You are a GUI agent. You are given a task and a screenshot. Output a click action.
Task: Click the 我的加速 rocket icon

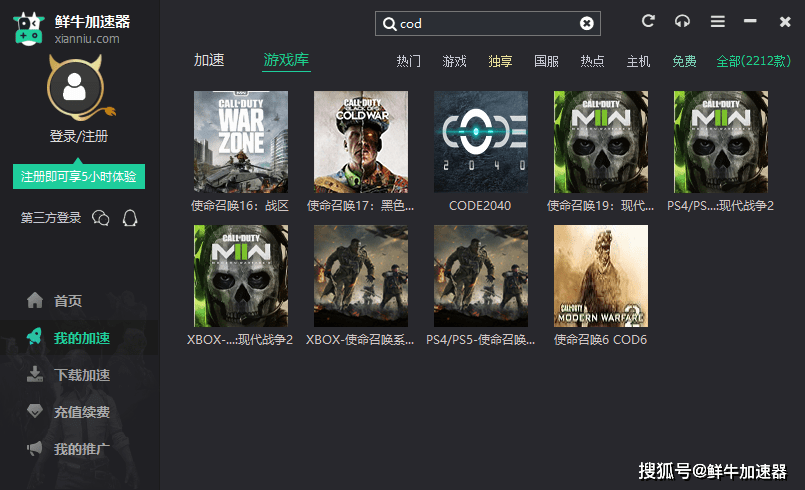(34, 337)
